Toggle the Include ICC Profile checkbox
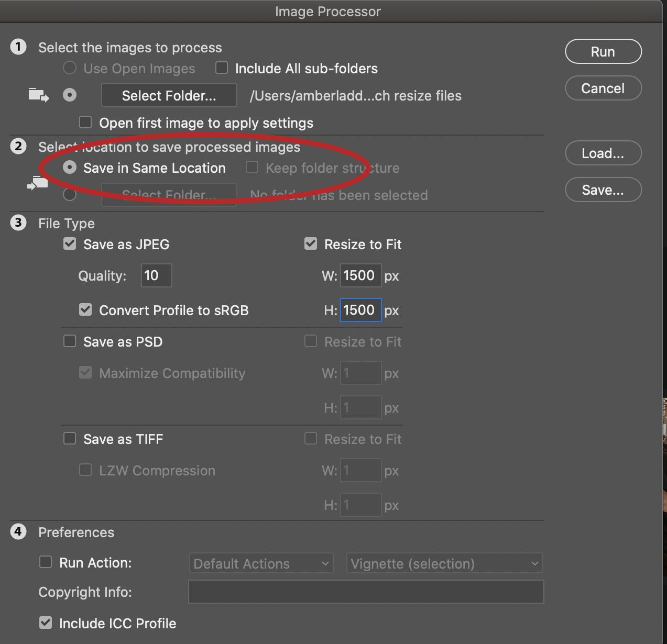The width and height of the screenshot is (667, 644). [46, 623]
